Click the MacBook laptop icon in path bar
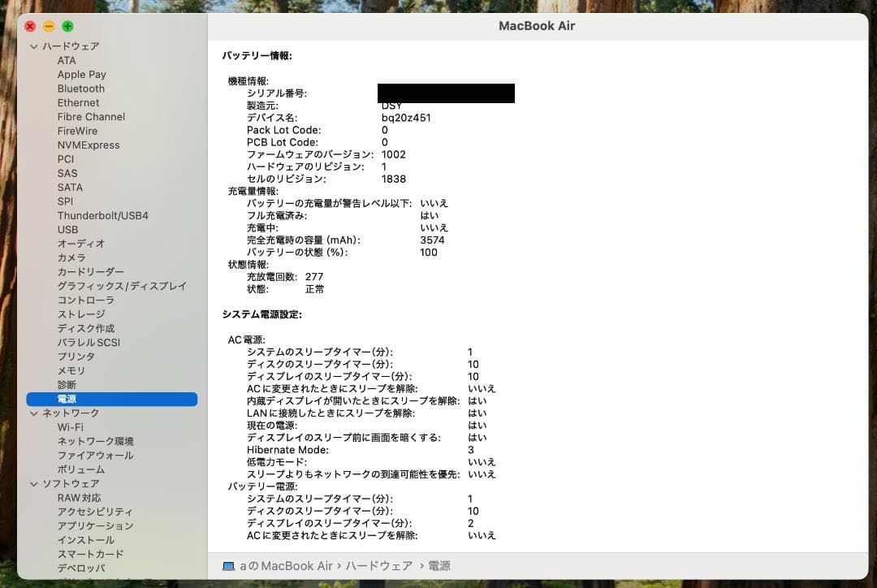 click(228, 566)
